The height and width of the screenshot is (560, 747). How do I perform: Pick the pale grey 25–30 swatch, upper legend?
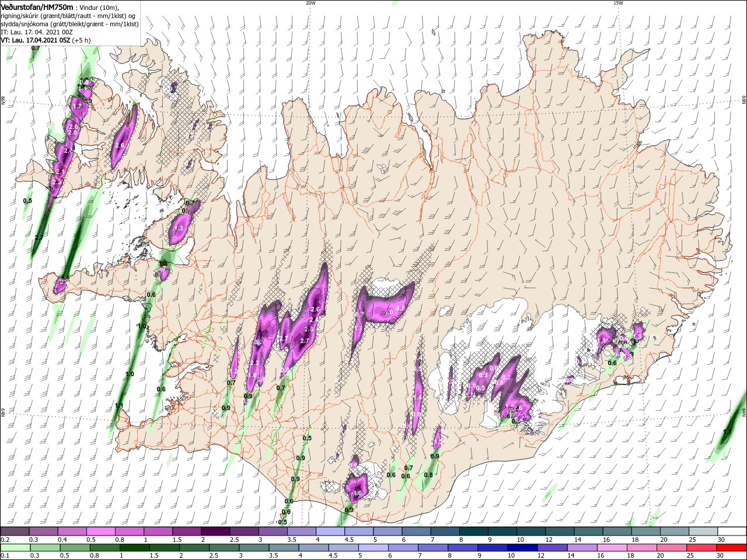[703, 531]
